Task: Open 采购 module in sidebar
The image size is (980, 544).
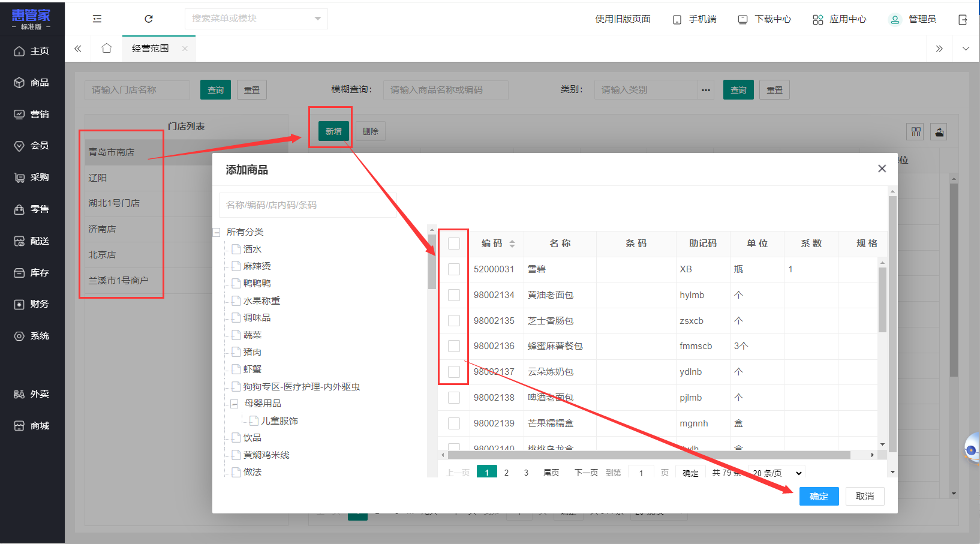Action: point(32,178)
